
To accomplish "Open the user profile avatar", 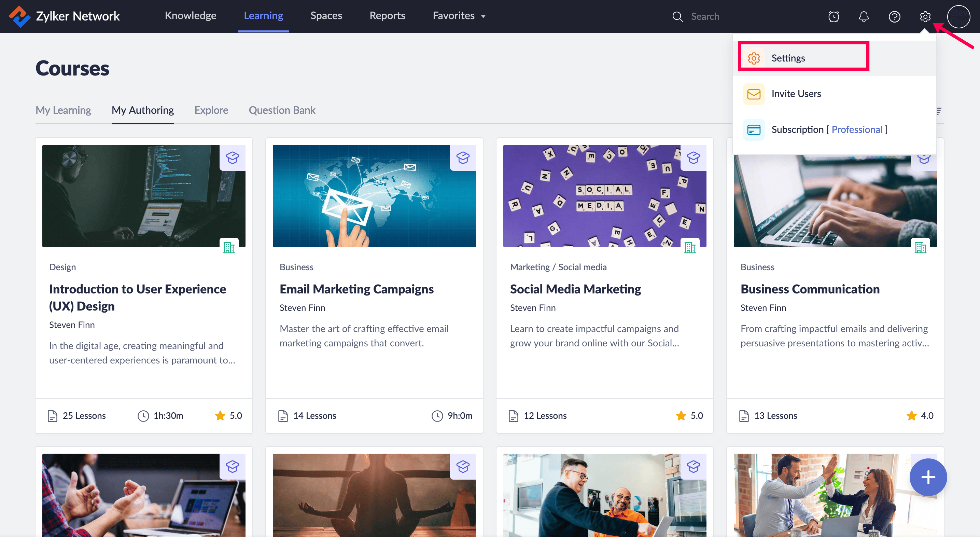I will click(x=958, y=16).
